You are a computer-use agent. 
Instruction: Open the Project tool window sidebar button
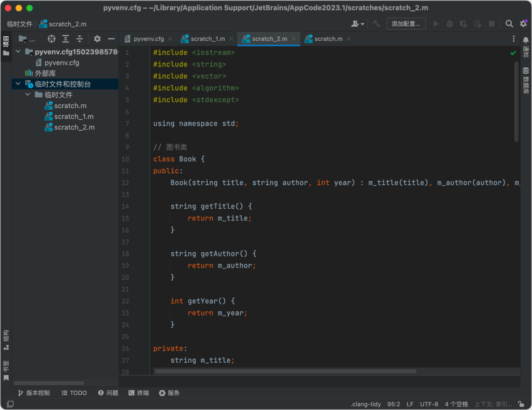point(6,46)
